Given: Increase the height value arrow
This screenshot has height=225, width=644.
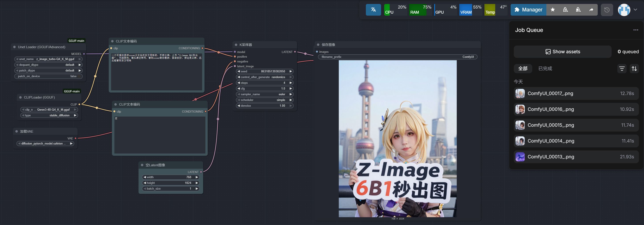Looking at the screenshot, I should click(x=197, y=183).
